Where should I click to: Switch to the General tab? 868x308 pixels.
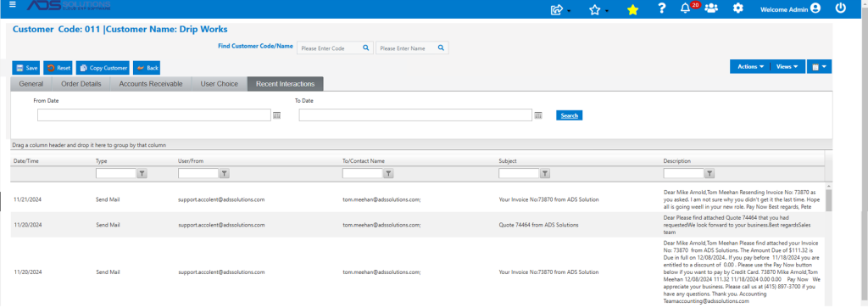[x=31, y=84]
